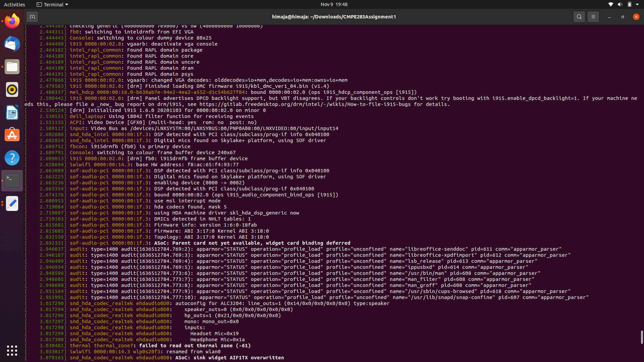Close the terminal window
This screenshot has height=362, width=644.
click(636, 17)
